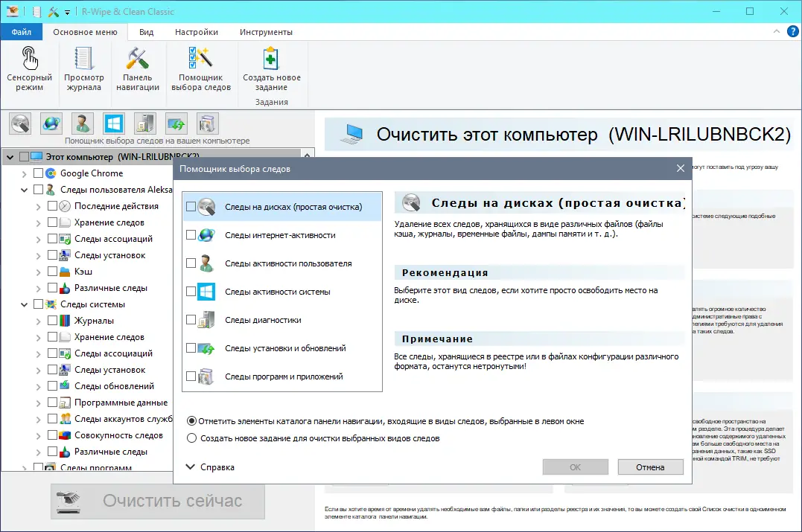
Task: Click the Отмена button
Action: click(651, 467)
